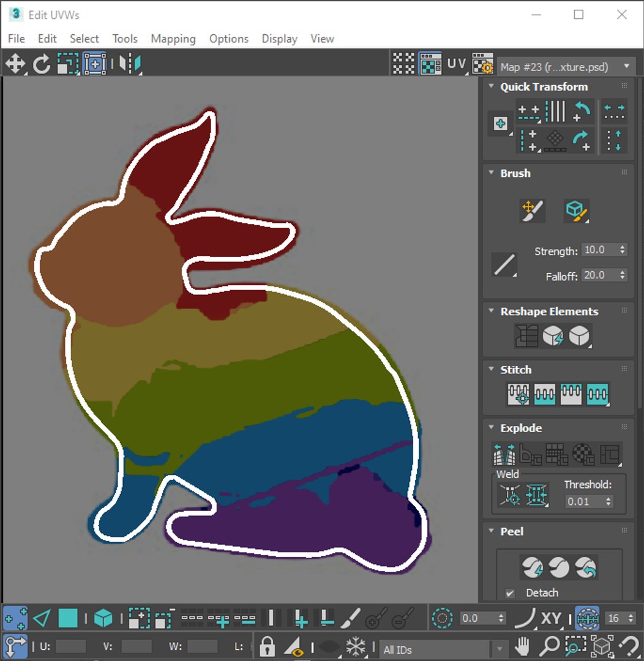The image size is (644, 661).
Task: Click Stitch to Average icon
Action: click(544, 394)
